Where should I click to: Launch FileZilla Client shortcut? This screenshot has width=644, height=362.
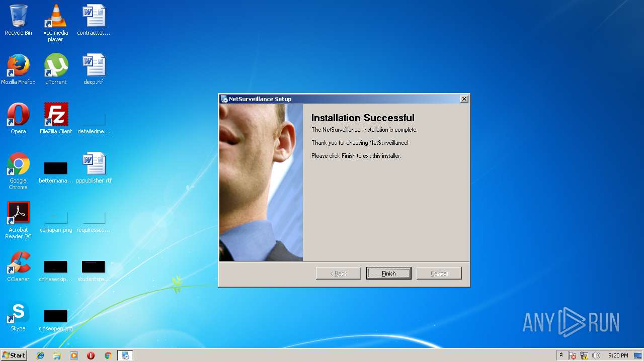click(56, 119)
